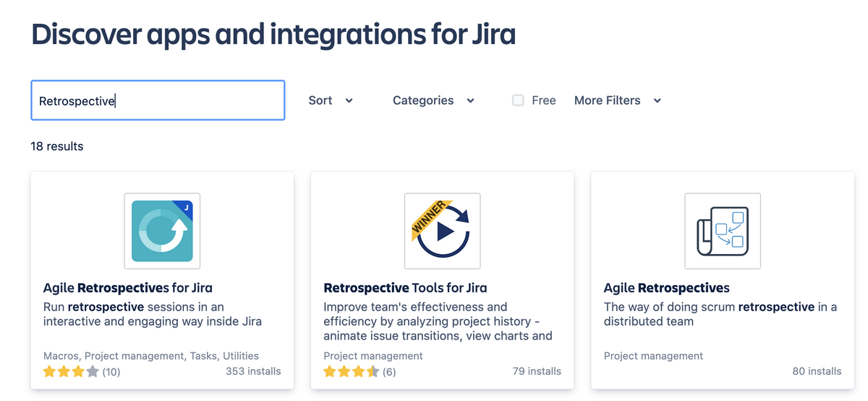Click the chevron arrow next to Categories
The image size is (868, 401).
point(471,101)
